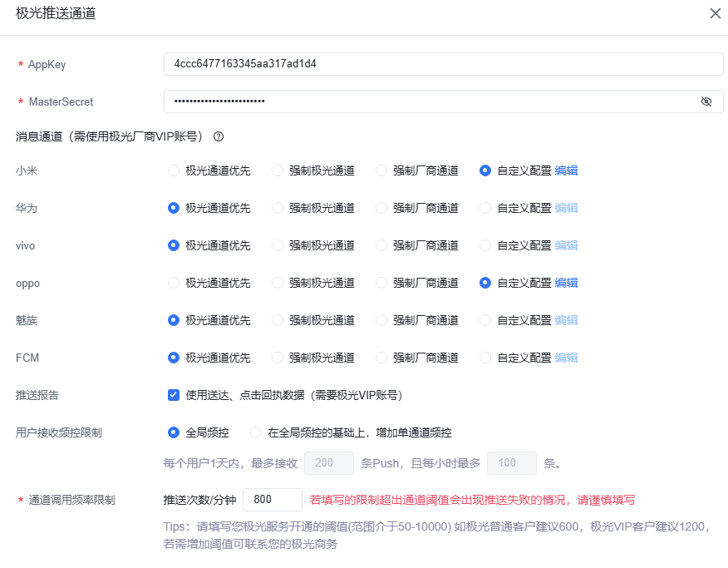Select 极光通道优先 for 小米
Viewport: 728px width, 568px height.
coord(174,170)
